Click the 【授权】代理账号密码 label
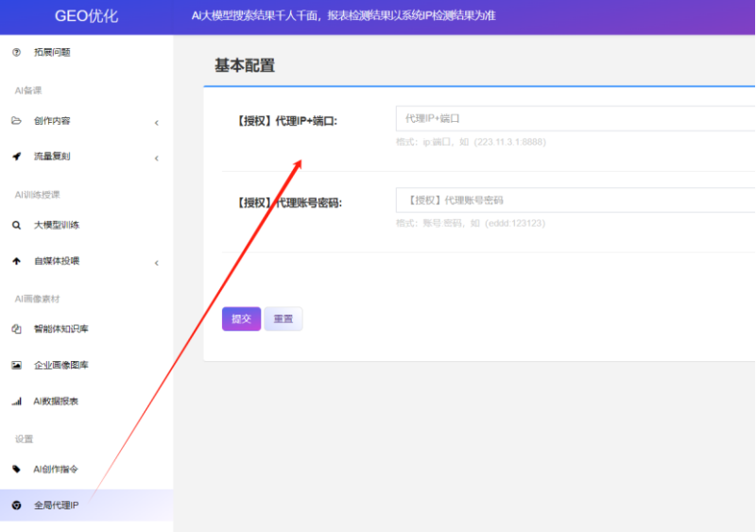This screenshot has height=532, width=756. pos(289,202)
